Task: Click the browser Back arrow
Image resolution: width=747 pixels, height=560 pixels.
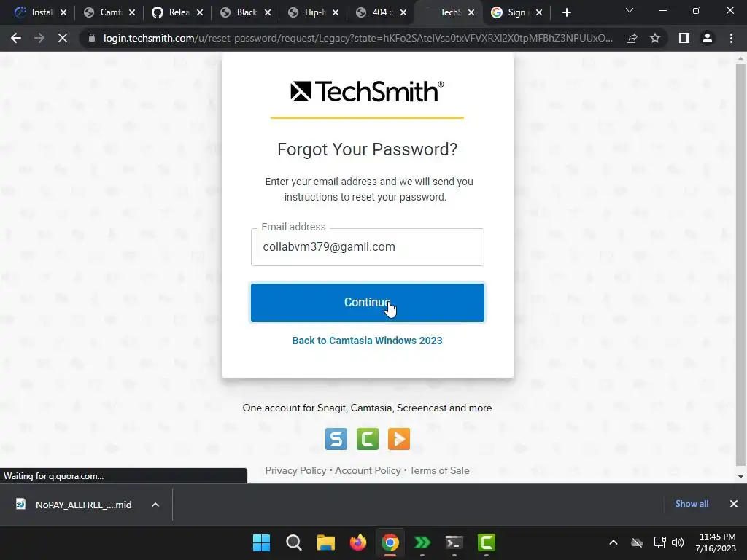Action: tap(16, 38)
